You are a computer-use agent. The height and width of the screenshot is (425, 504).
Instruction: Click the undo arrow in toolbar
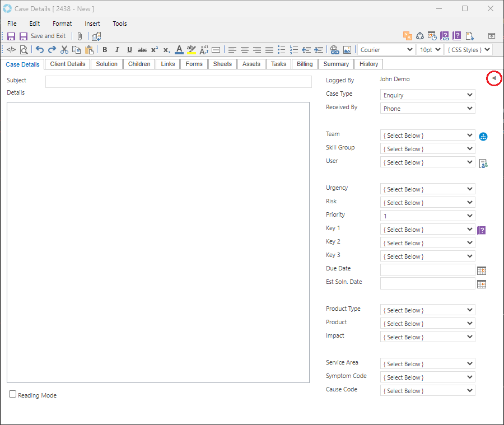tap(40, 50)
